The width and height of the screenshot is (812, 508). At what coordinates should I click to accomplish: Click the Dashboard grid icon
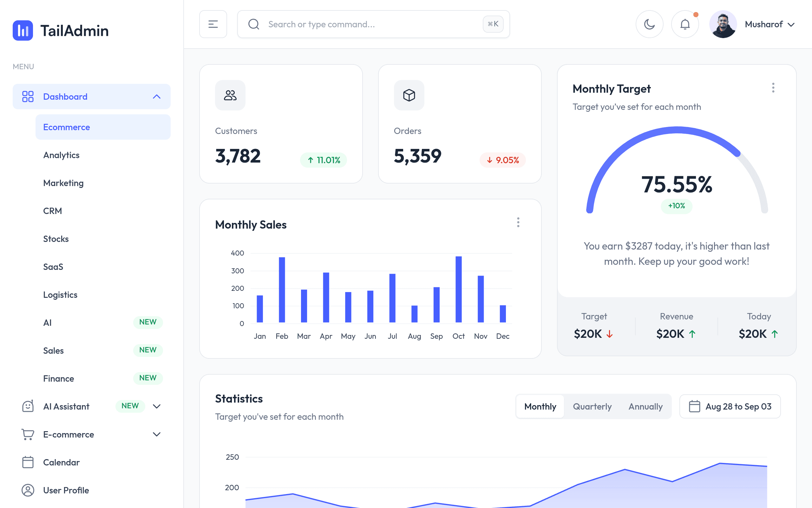pos(28,97)
